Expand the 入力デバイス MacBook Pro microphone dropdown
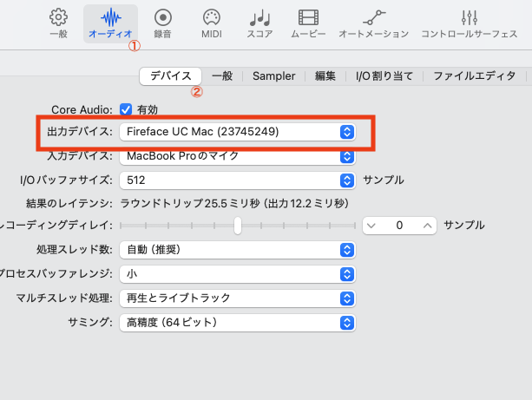This screenshot has height=400, width=532. pos(237,156)
